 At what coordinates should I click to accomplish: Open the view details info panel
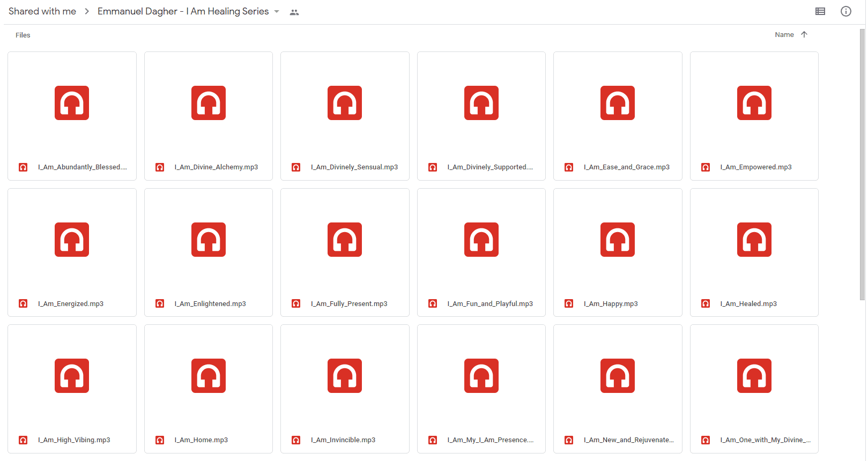click(x=845, y=11)
